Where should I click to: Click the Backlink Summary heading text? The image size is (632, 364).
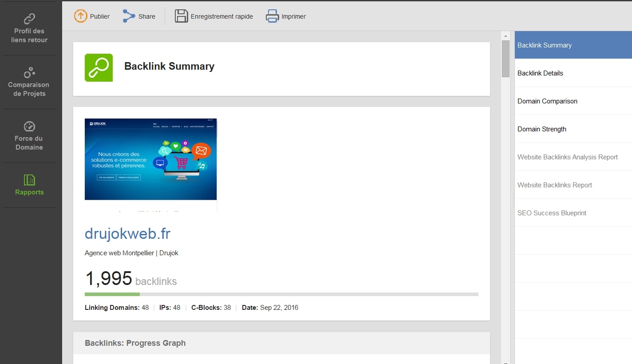coord(169,66)
